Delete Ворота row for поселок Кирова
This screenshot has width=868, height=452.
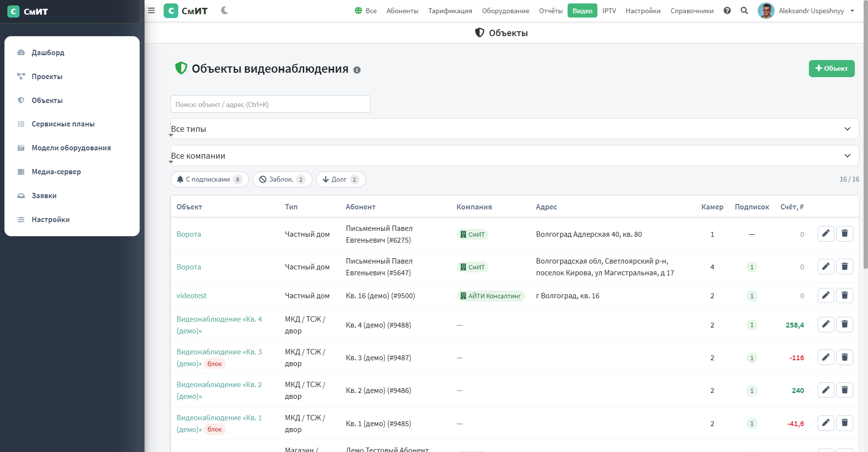tap(845, 267)
